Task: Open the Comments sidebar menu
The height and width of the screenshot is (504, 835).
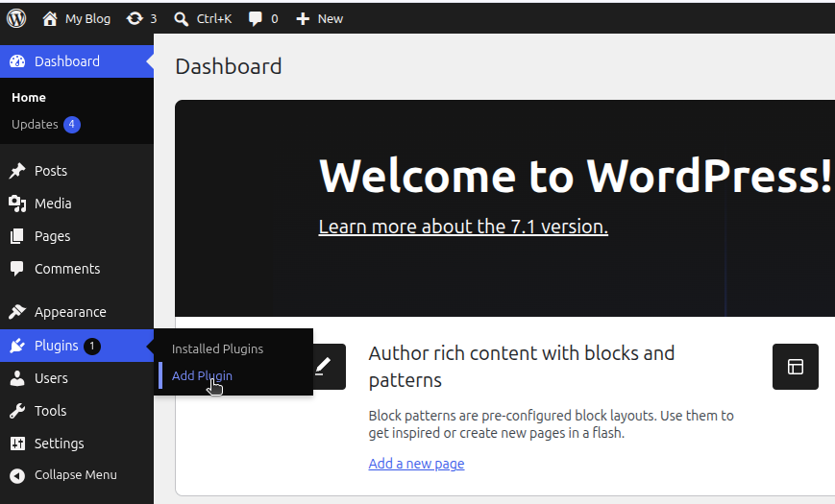Action: pyautogui.click(x=67, y=269)
